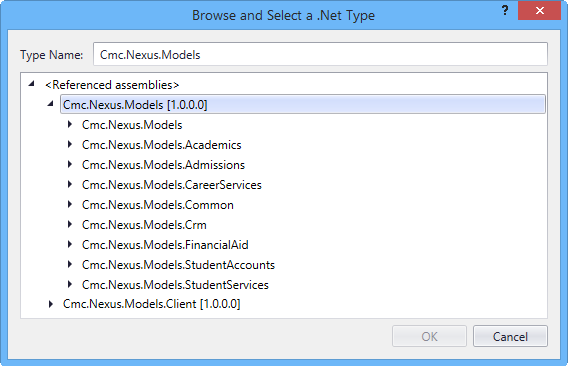
Task: Expand the Cmc.Nexus.Models.StudentServices arrow
Action: [70, 284]
